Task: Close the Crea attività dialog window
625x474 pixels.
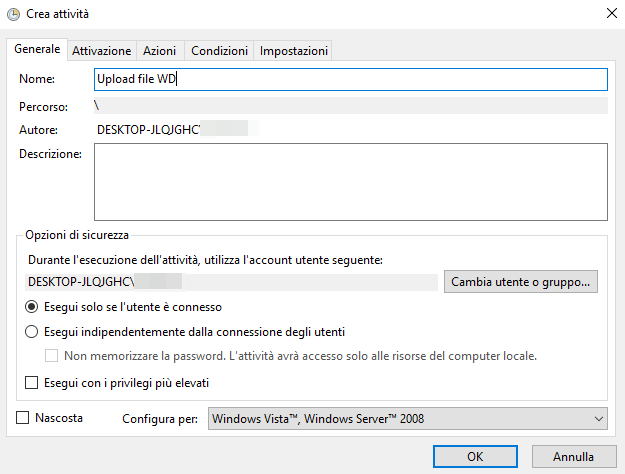Action: (x=610, y=14)
